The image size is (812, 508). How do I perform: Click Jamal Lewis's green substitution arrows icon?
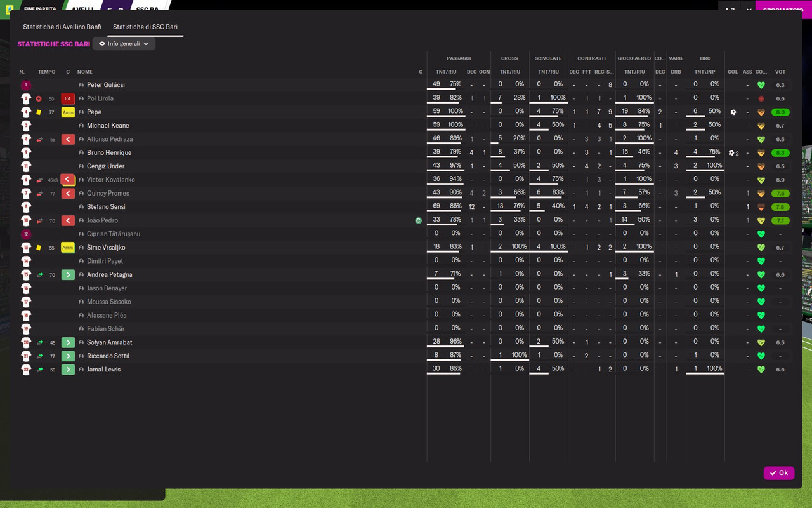(39, 370)
